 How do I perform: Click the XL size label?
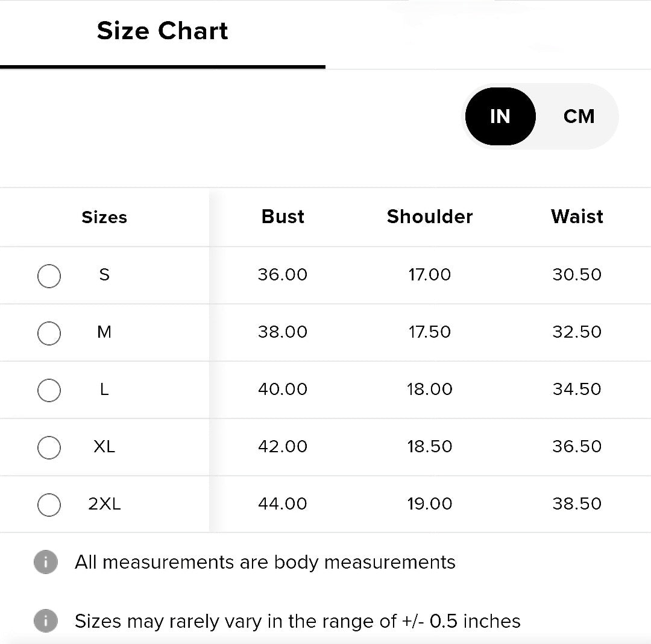coord(104,446)
